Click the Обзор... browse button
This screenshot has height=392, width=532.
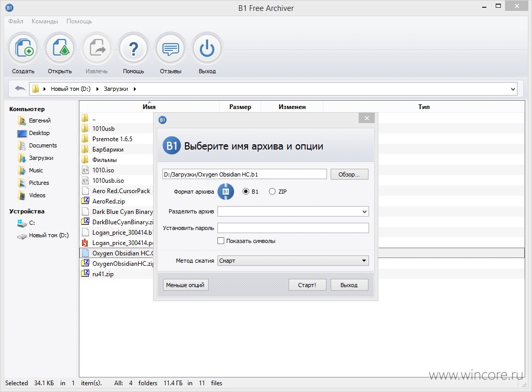click(349, 174)
